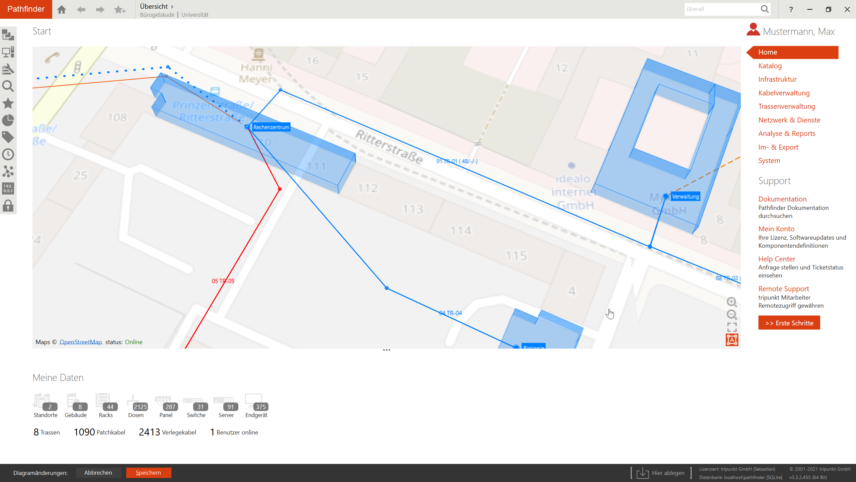Open the Katalog menu item

tap(770, 66)
